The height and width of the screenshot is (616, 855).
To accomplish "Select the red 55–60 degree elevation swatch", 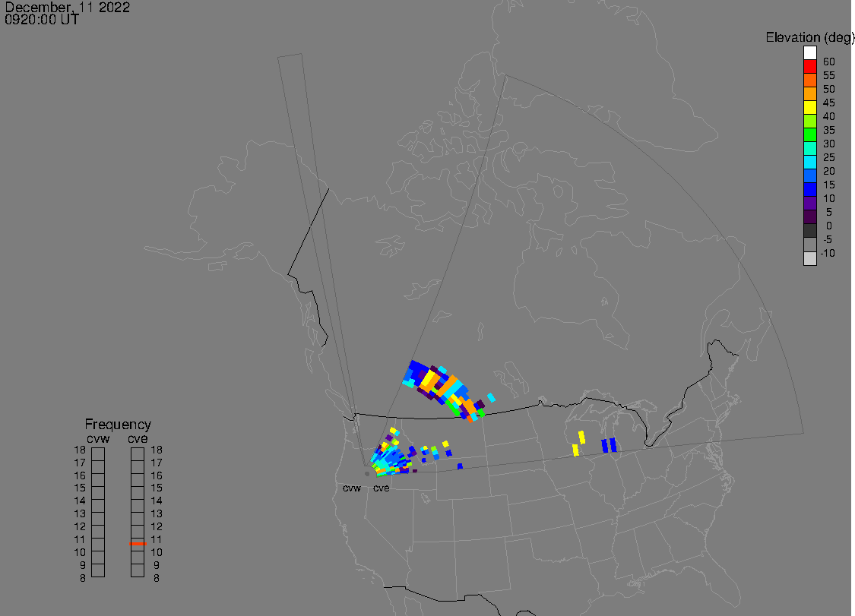I will tap(810, 67).
